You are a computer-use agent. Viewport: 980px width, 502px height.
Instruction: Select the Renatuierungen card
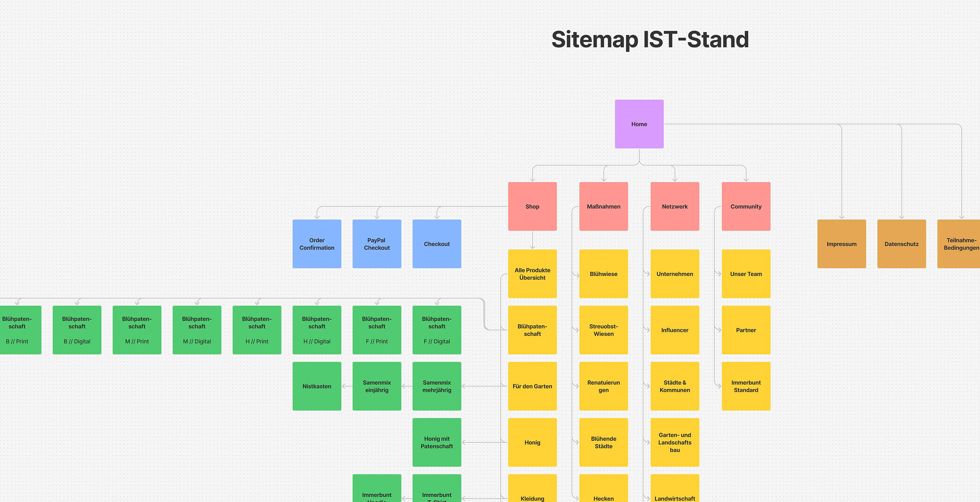603,386
